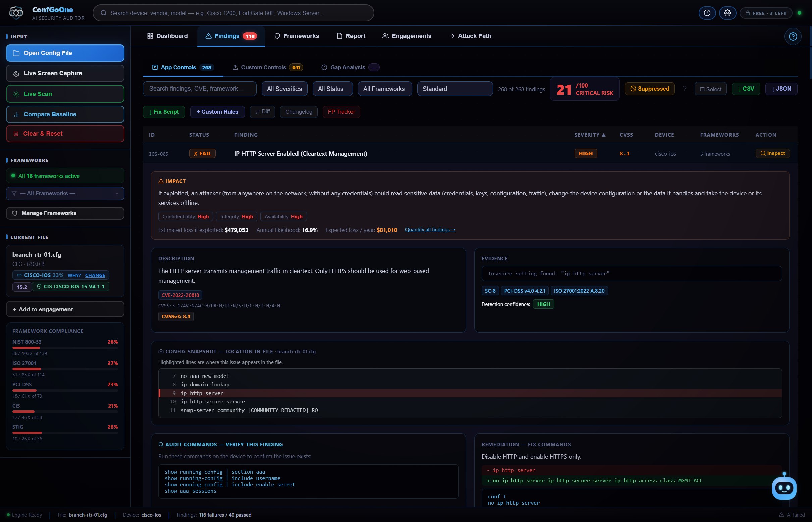Viewport: 812px width, 522px height.
Task: Switch to the Attack Path tab
Action: coord(470,36)
